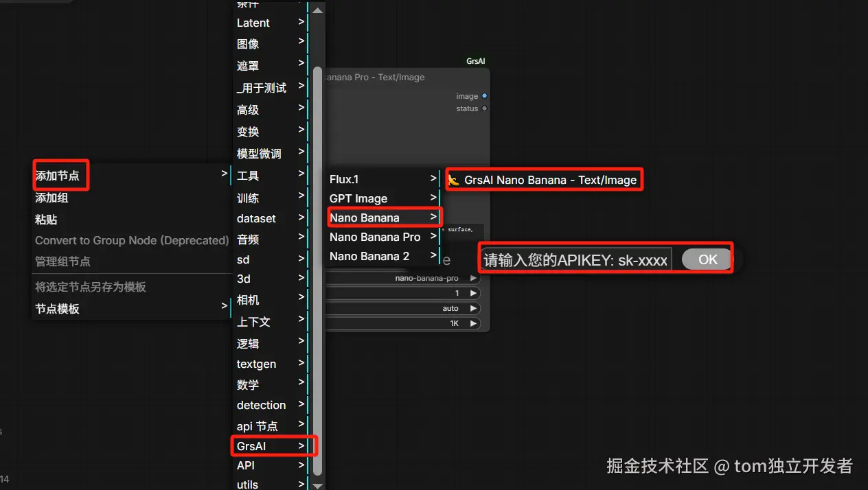Click scroll-up arrow of category menu

pyautogui.click(x=317, y=10)
